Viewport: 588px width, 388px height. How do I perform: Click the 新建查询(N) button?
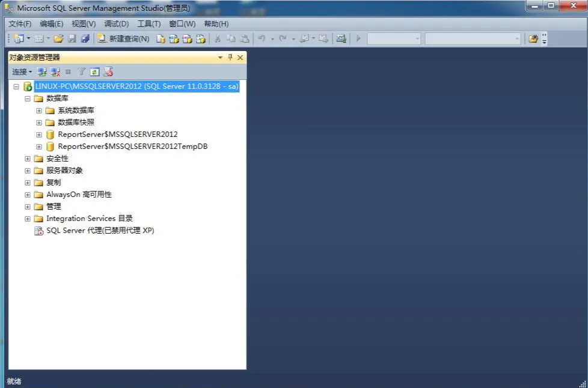123,38
